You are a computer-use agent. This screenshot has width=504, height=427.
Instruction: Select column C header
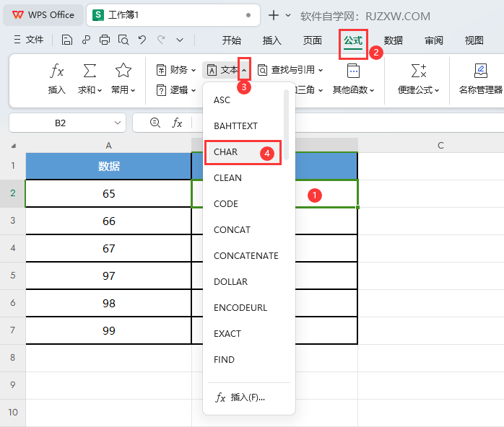tap(440, 146)
